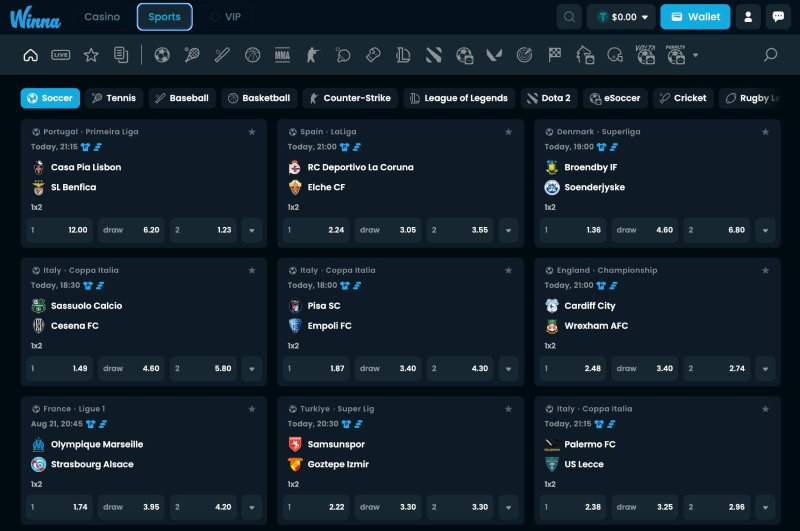Select the basketball icon in toolbar
Viewport: 800px width, 531px height.
[253, 55]
